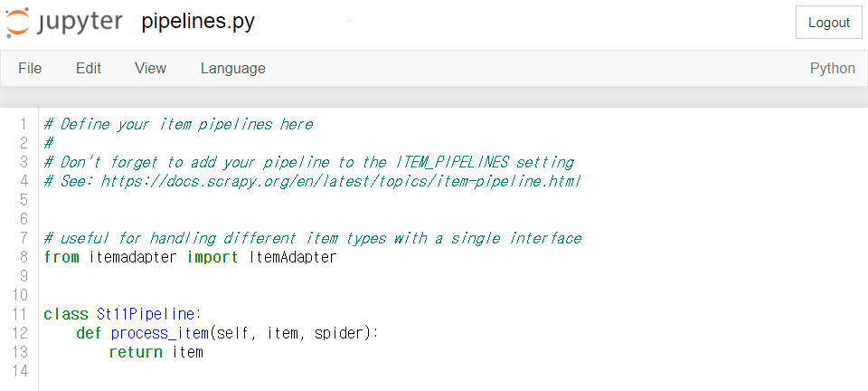
Task: Place cursor on St11Pipeline class name
Action: point(146,314)
